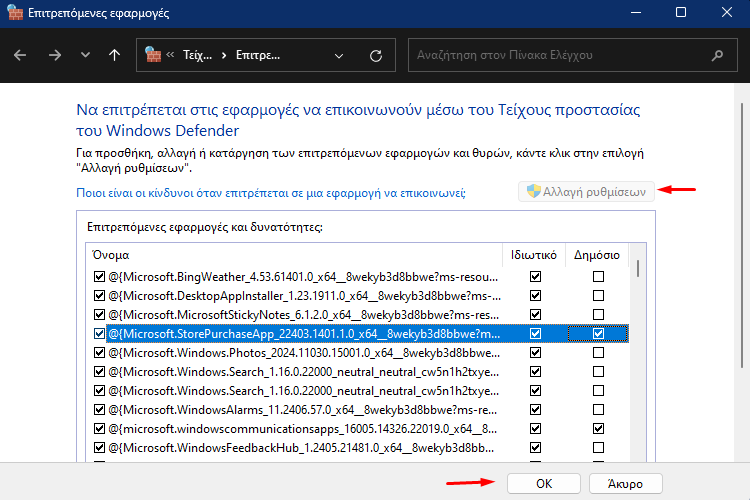The width and height of the screenshot is (750, 500).
Task: Select the Microsoft.Windows.Photos row
Action: (x=304, y=353)
